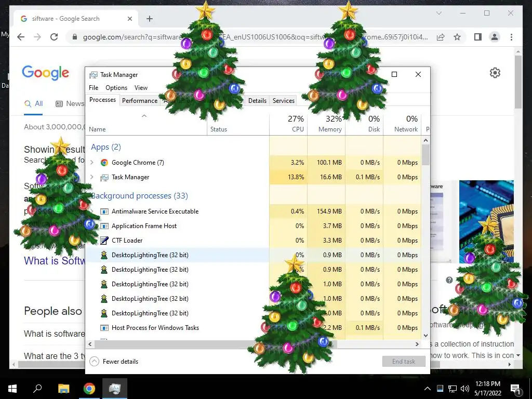This screenshot has width=532, height=399.
Task: Click the Task Manager process row icon
Action: coord(104,177)
